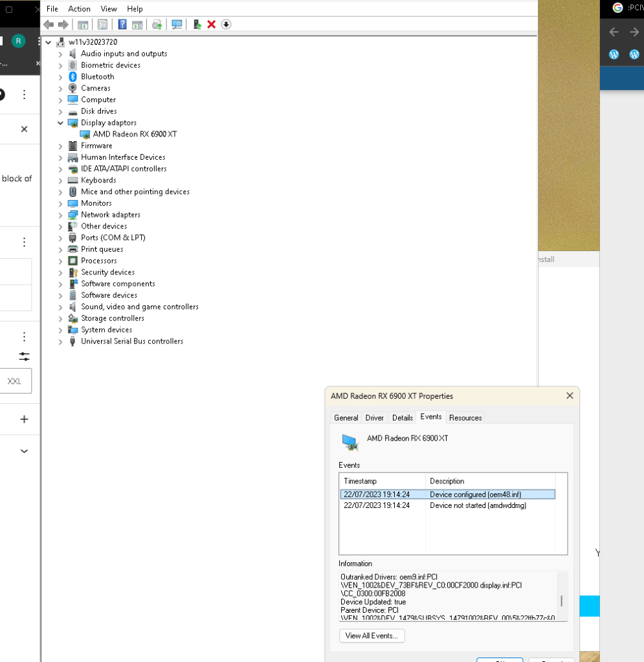Collapse the w11v32023720 root node
This screenshot has height=662, width=644.
(x=49, y=42)
